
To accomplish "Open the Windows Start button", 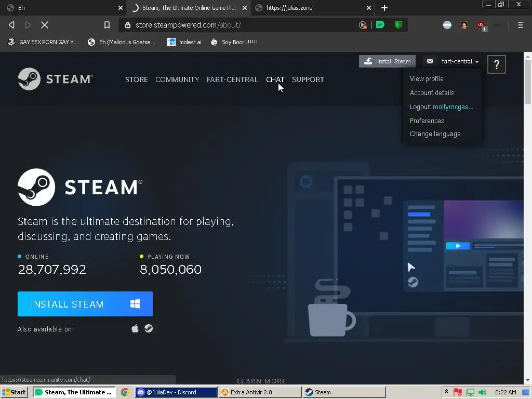I will (14, 392).
